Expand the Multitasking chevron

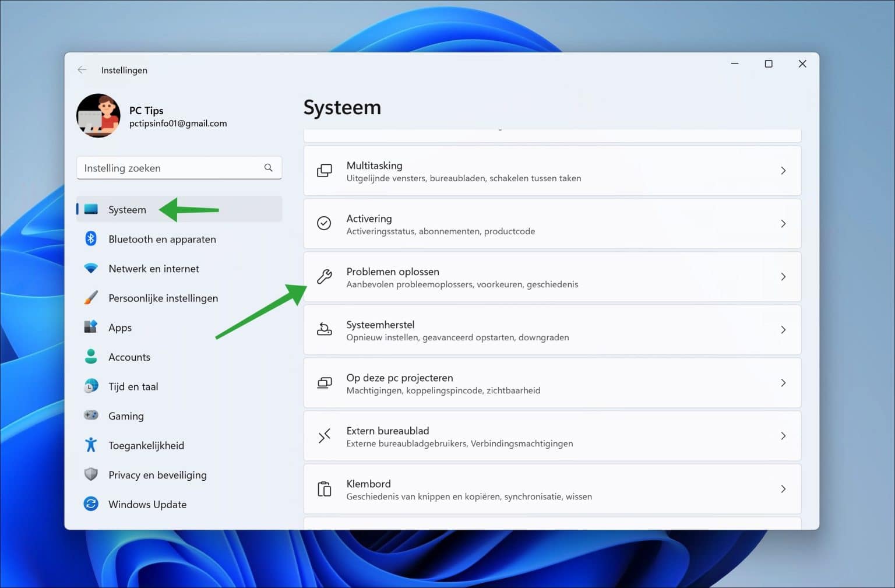click(783, 171)
